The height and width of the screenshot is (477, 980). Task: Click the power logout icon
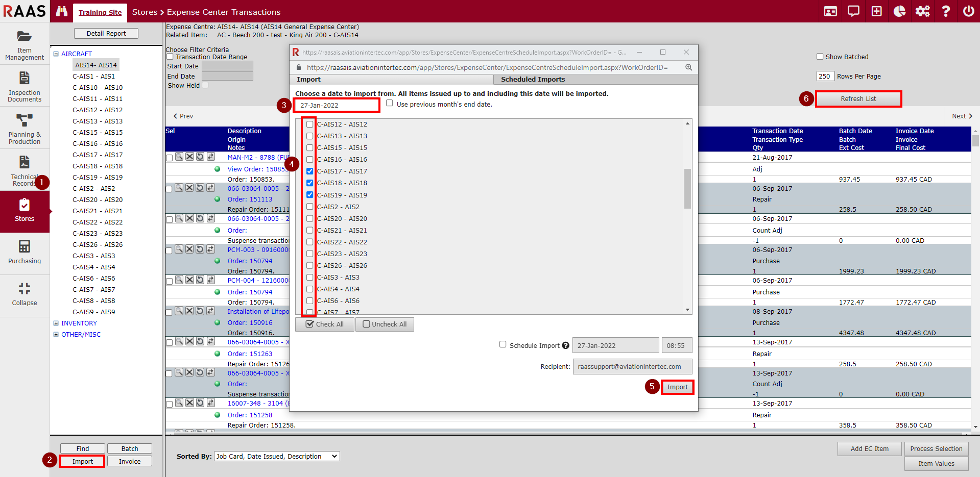968,11
